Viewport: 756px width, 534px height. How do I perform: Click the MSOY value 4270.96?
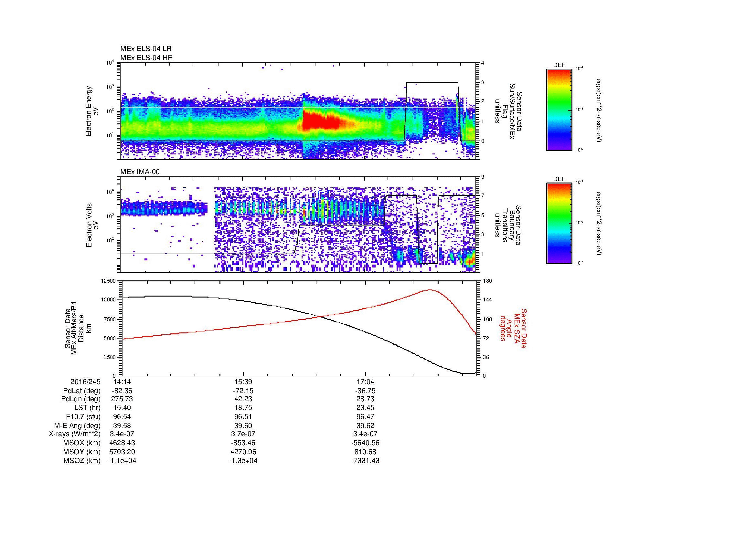click(243, 452)
